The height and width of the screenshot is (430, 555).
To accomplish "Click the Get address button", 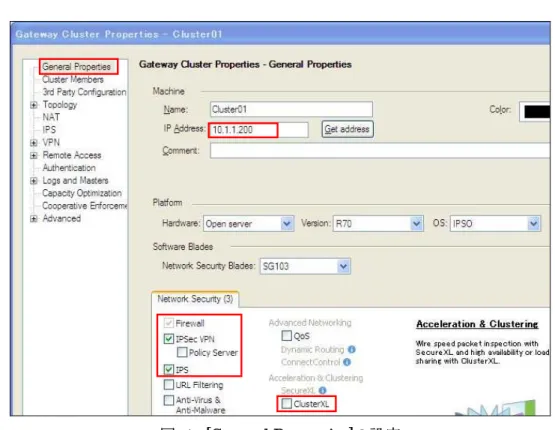I will [347, 129].
